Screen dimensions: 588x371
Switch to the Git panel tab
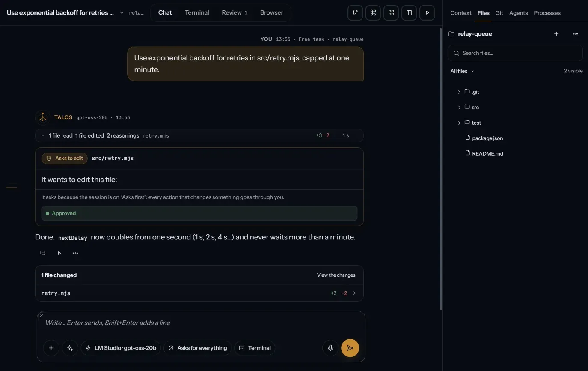click(499, 13)
